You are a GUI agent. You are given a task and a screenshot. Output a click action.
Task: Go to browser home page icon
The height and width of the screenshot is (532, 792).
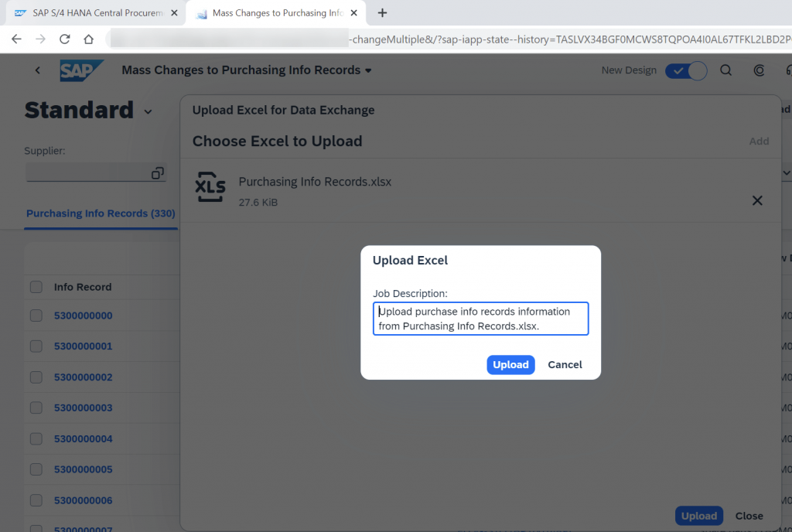88,39
